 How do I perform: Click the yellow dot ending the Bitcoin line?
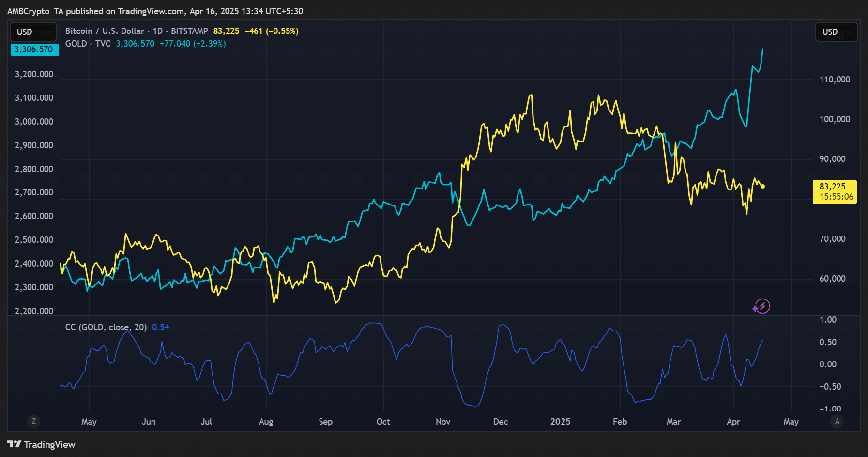(763, 187)
